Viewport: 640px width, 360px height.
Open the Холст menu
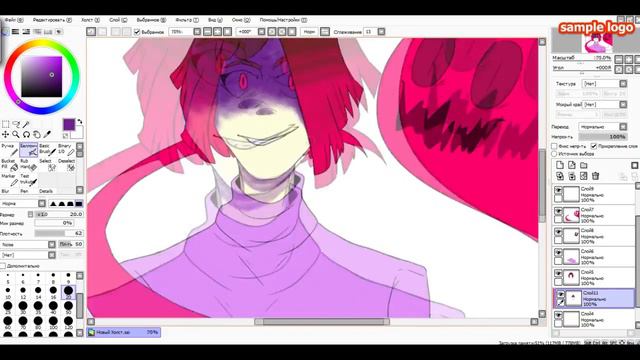90,20
